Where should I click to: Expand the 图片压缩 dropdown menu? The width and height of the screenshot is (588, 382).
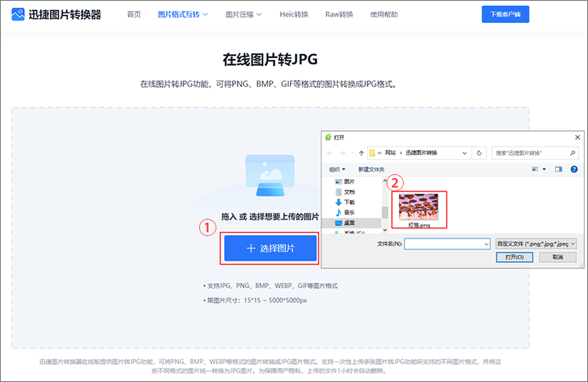coord(243,14)
